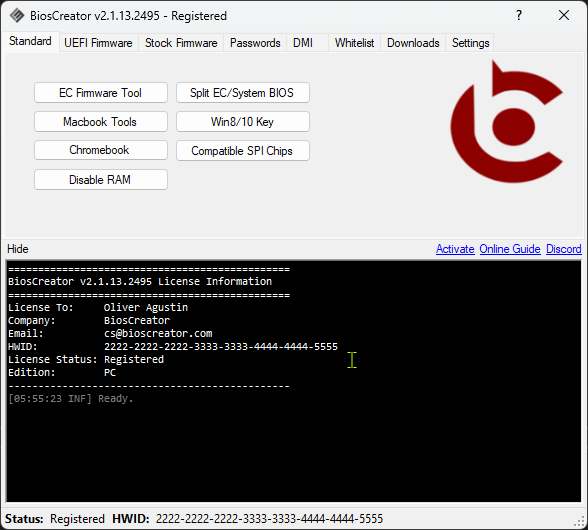Open the Whitelist tab
The image size is (588, 530).
click(355, 43)
